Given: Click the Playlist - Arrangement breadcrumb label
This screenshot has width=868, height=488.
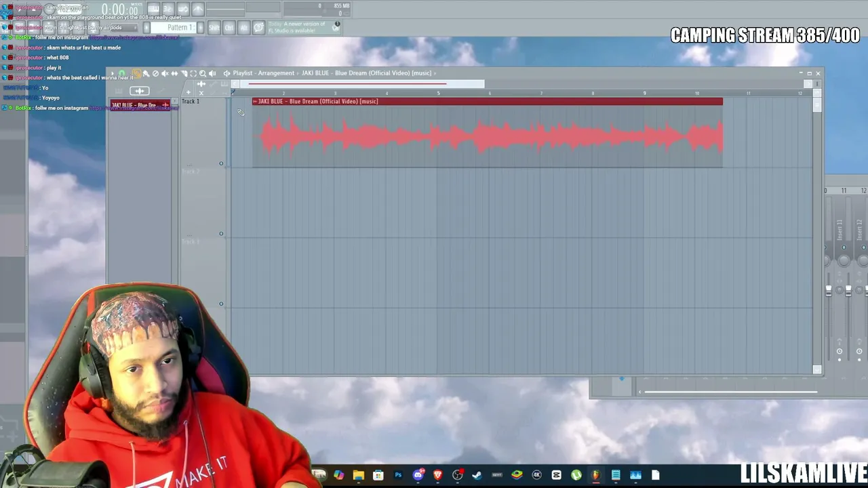Looking at the screenshot, I should coord(264,73).
